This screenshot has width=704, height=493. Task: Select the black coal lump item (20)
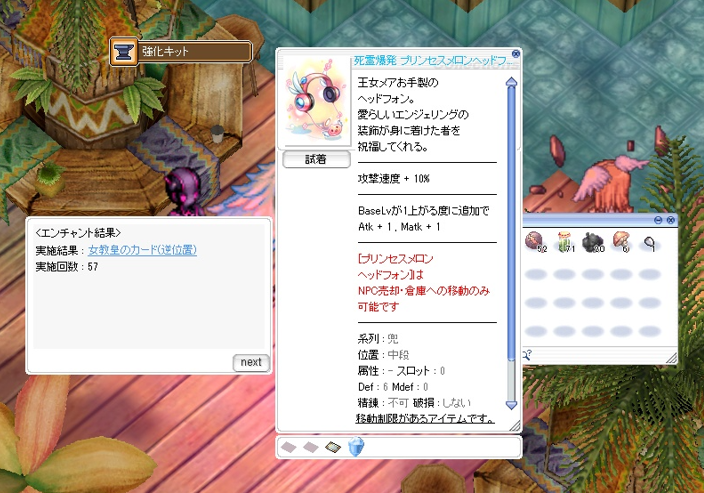click(593, 242)
